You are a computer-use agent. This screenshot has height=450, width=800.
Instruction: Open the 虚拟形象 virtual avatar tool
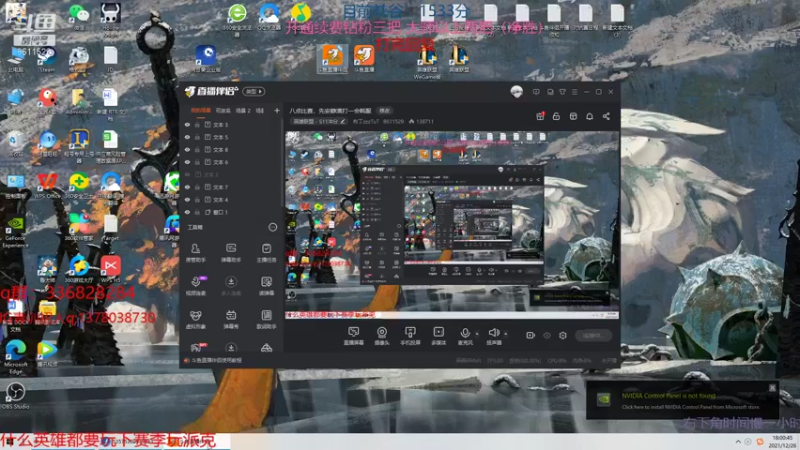click(x=195, y=319)
